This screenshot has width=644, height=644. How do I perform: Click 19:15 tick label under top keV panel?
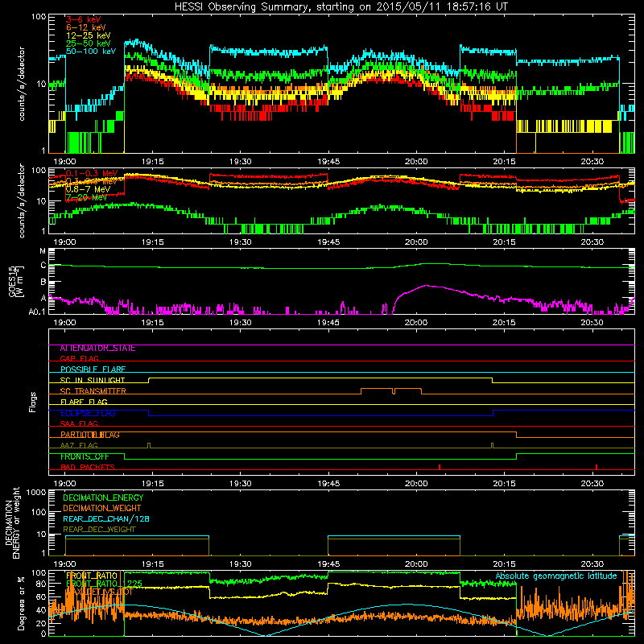click(x=153, y=162)
